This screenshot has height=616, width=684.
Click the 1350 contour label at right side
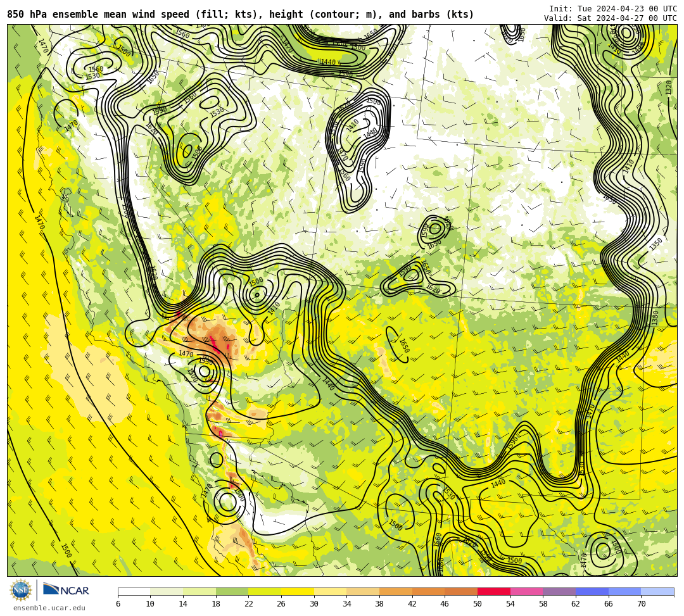click(x=655, y=244)
